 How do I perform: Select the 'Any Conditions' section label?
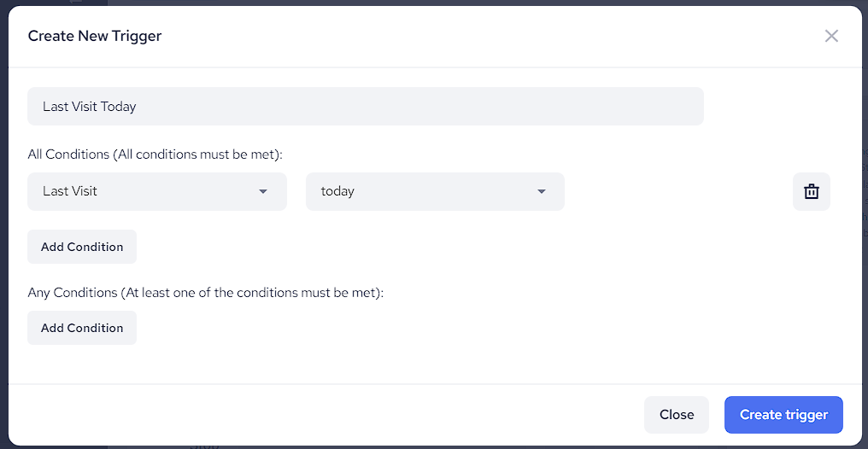coord(72,292)
